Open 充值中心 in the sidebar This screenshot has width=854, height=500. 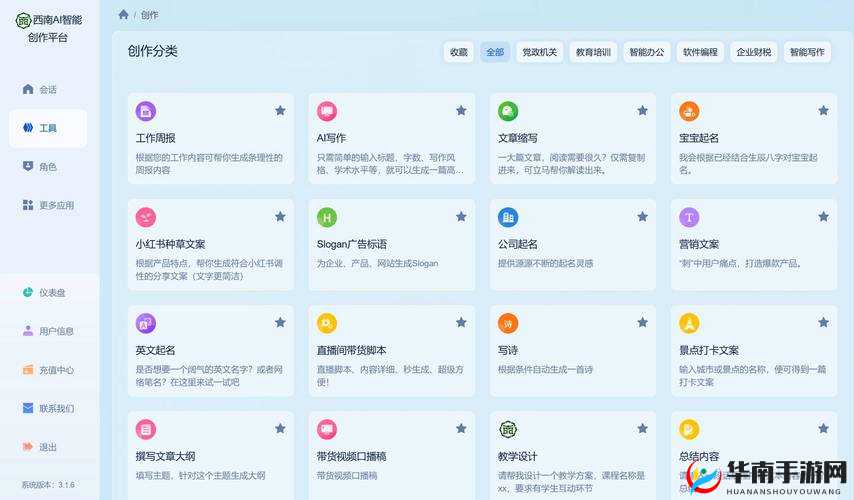point(48,370)
